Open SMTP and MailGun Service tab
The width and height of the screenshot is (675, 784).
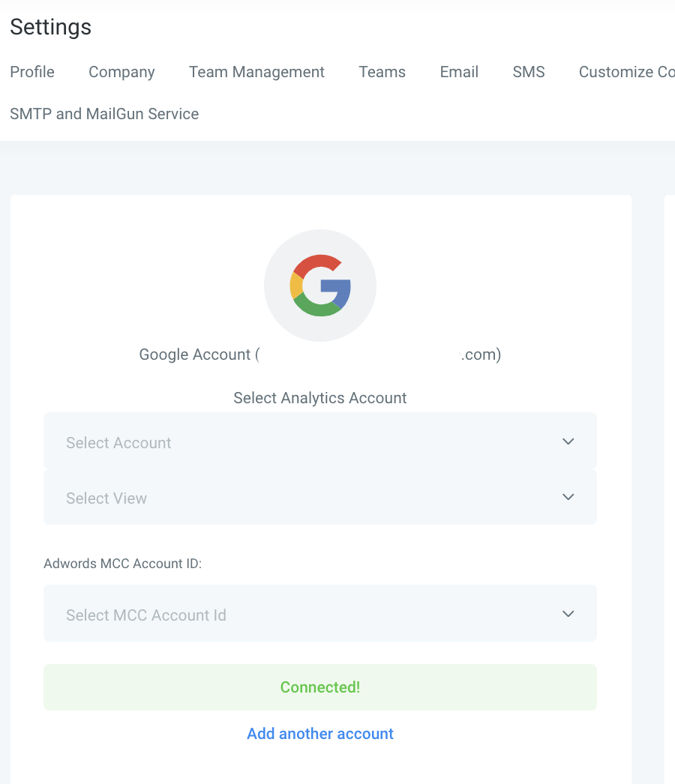coord(104,114)
